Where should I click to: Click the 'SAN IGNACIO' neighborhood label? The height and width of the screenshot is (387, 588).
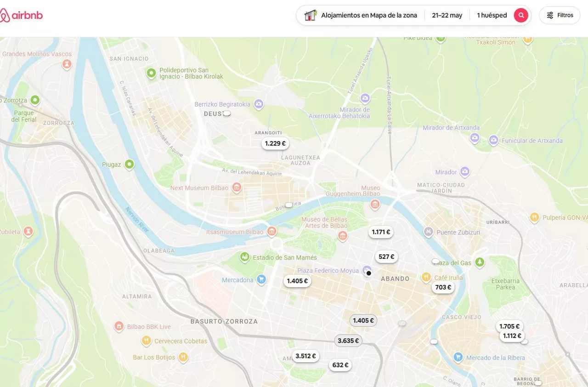pos(129,59)
